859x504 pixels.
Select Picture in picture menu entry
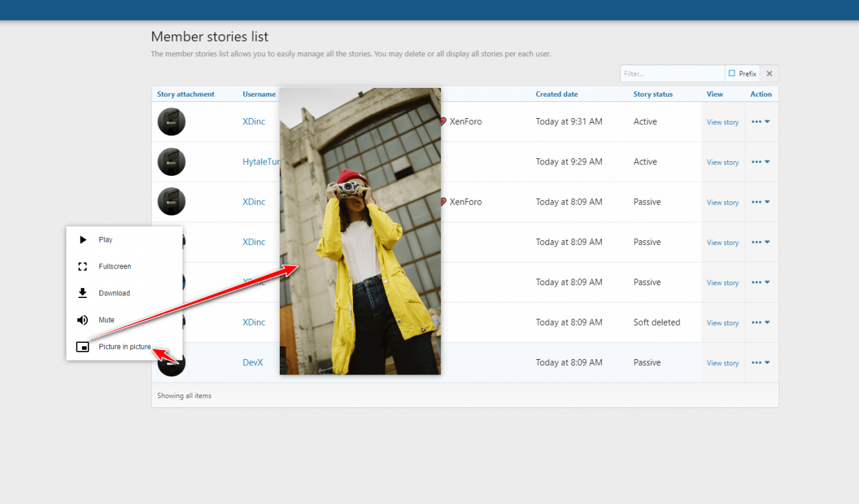point(125,347)
